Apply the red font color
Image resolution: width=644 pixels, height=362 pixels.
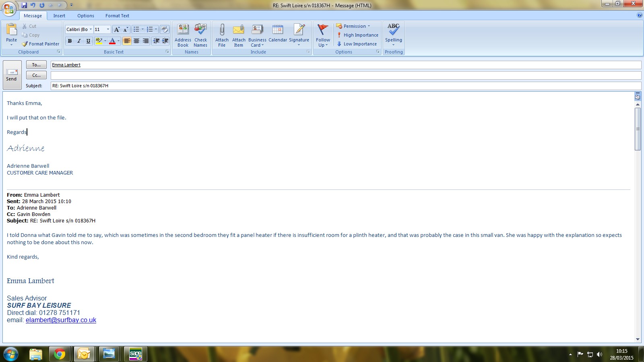point(112,41)
